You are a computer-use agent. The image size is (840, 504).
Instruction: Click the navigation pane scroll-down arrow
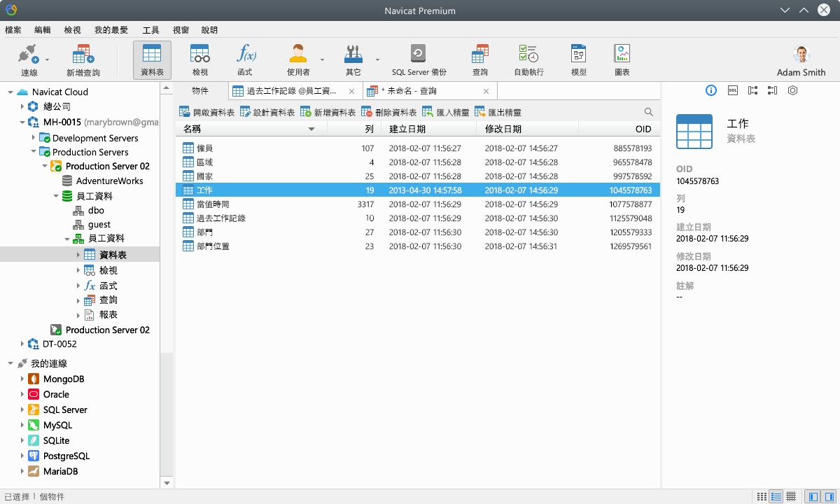(x=167, y=483)
